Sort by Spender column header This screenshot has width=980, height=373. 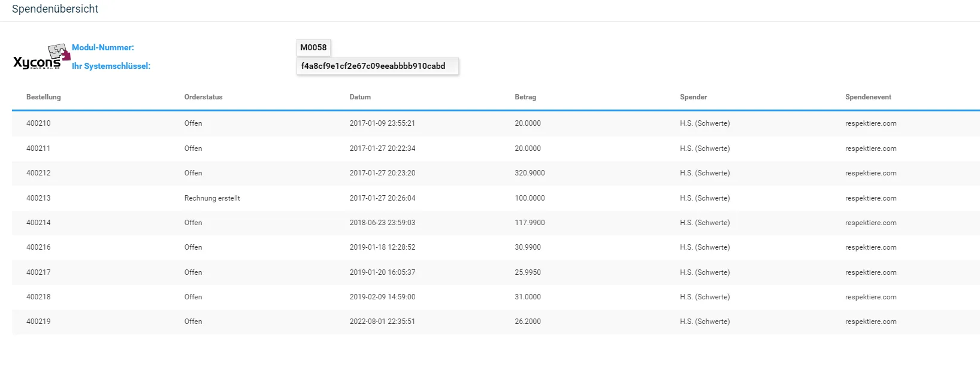coord(693,97)
